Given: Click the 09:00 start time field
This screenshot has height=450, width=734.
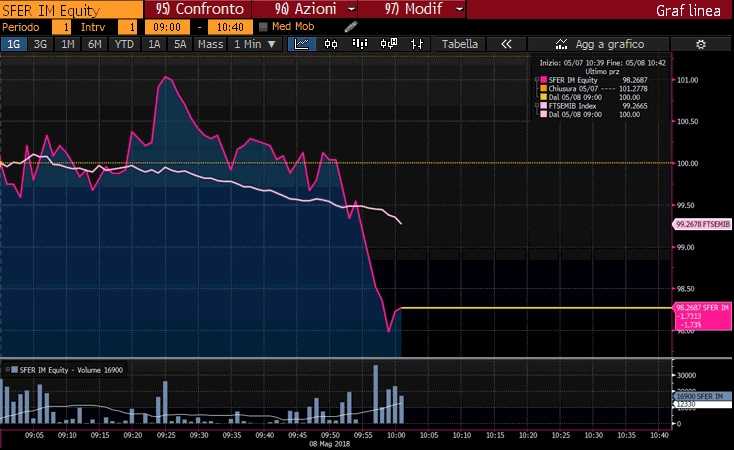Looking at the screenshot, I should coord(167,27).
